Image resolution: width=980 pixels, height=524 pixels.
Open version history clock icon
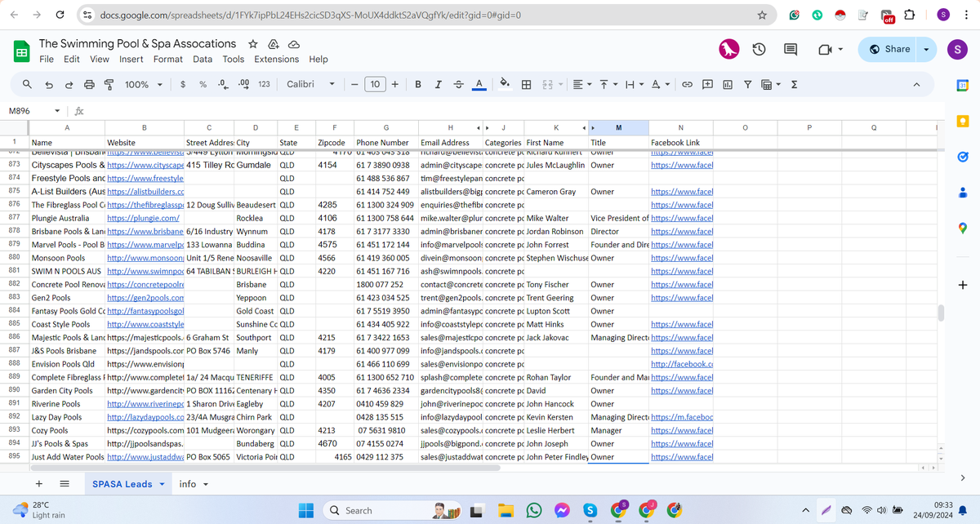759,50
